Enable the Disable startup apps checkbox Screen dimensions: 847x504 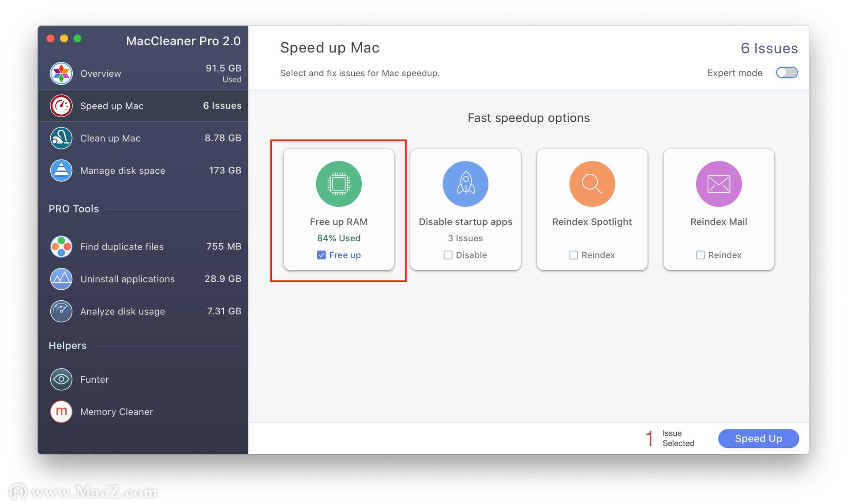click(x=448, y=255)
